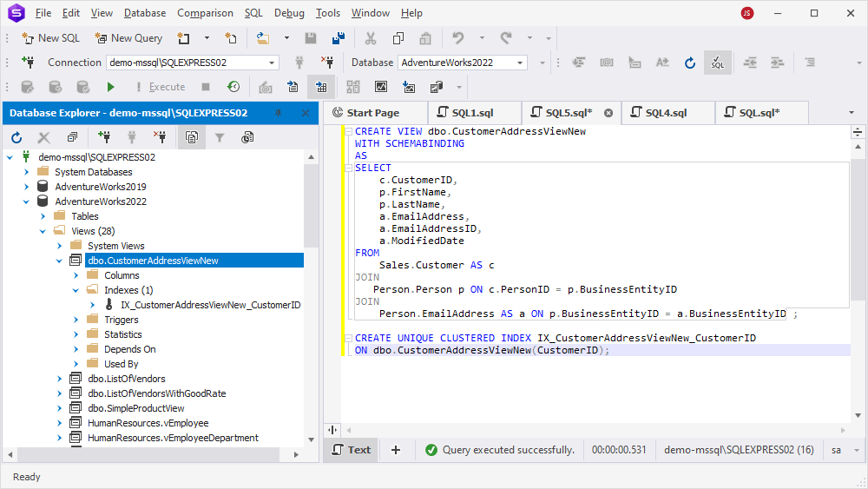
Task: Toggle the highlighted Show Details button in Explorer
Action: click(192, 137)
